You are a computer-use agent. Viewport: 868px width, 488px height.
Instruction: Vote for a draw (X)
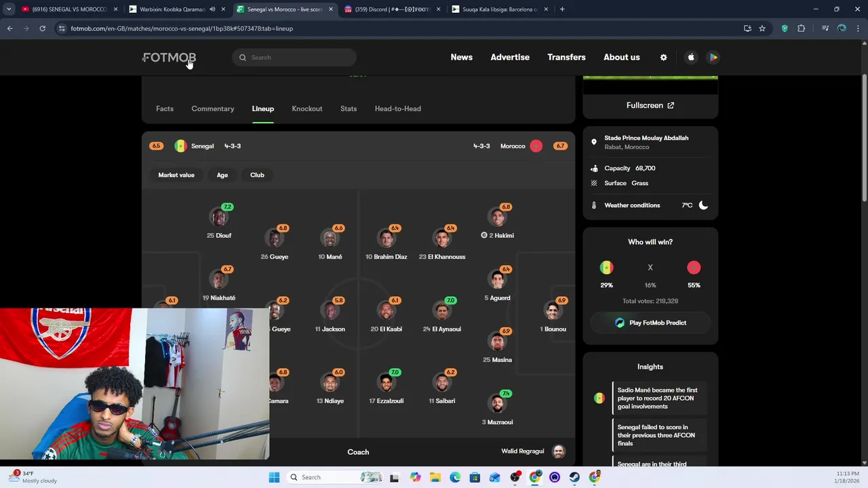(650, 268)
